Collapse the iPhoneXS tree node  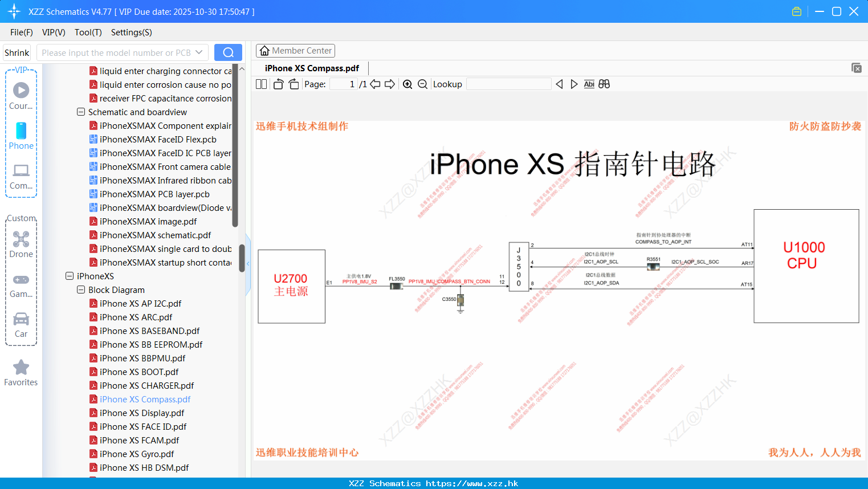click(x=70, y=276)
